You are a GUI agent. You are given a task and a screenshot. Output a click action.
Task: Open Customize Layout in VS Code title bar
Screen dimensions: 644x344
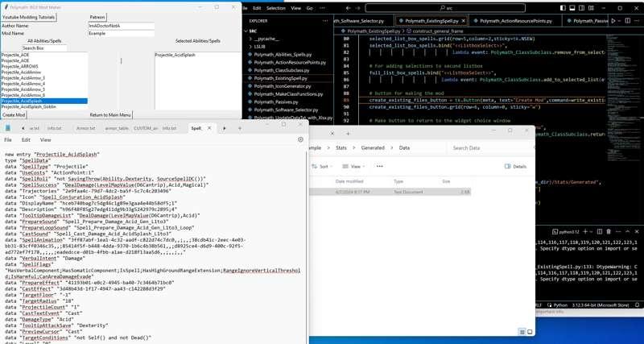pyautogui.click(x=590, y=8)
